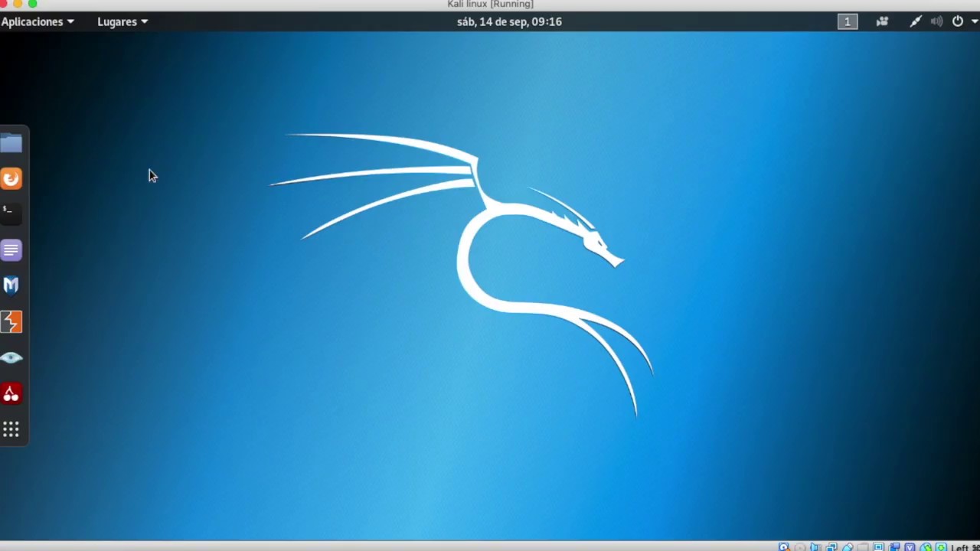The width and height of the screenshot is (980, 551).
Task: Open the Lugares menu
Action: tap(122, 21)
